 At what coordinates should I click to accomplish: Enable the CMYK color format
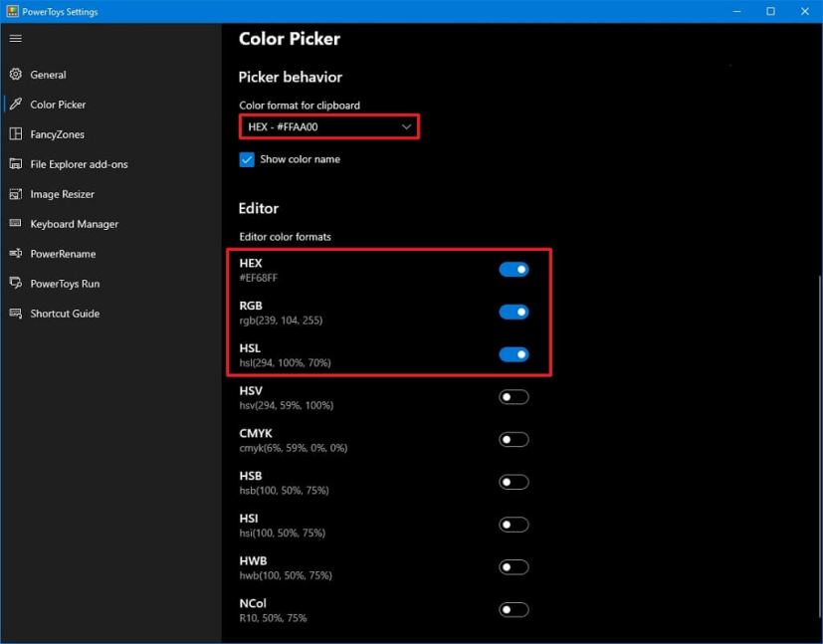point(514,439)
